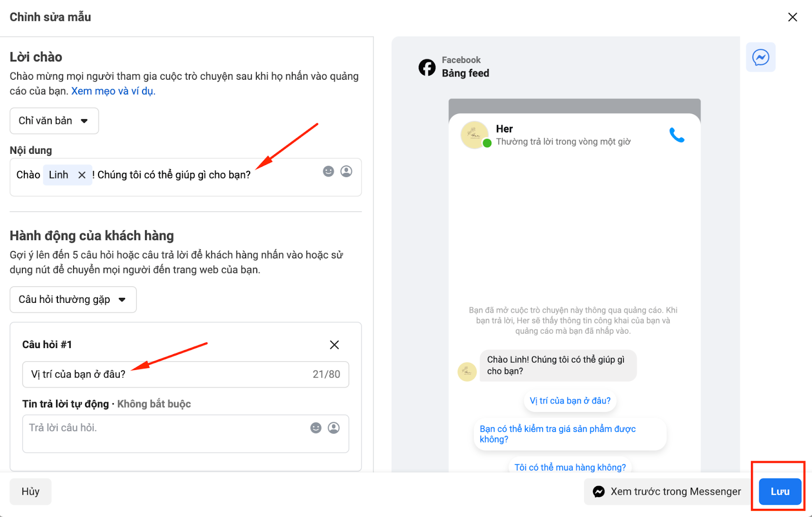The height and width of the screenshot is (517, 812).
Task: Click the greeting content text field
Action: click(186, 177)
